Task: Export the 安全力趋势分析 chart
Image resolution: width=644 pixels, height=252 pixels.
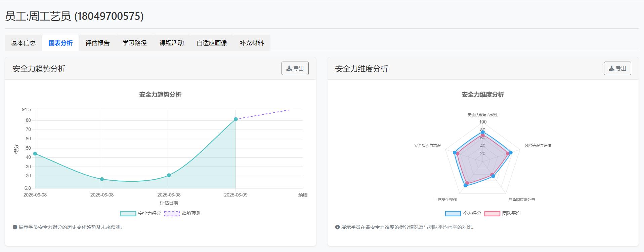Action: point(295,68)
